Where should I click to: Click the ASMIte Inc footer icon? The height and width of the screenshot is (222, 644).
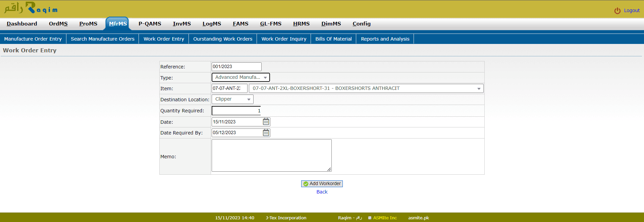click(370, 218)
